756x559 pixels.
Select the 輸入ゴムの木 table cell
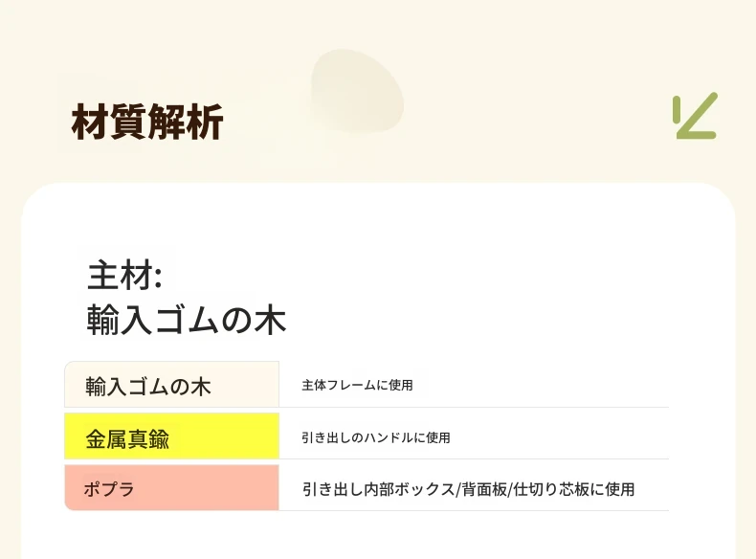coord(171,385)
